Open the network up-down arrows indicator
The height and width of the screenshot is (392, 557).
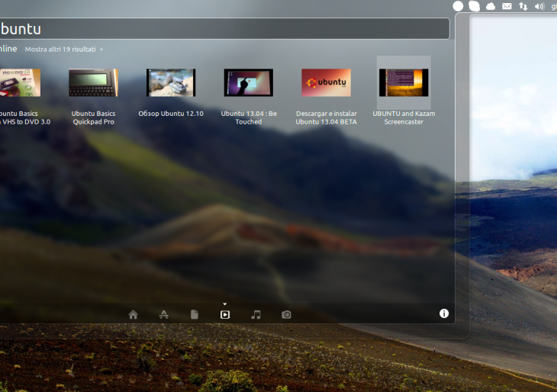[523, 6]
